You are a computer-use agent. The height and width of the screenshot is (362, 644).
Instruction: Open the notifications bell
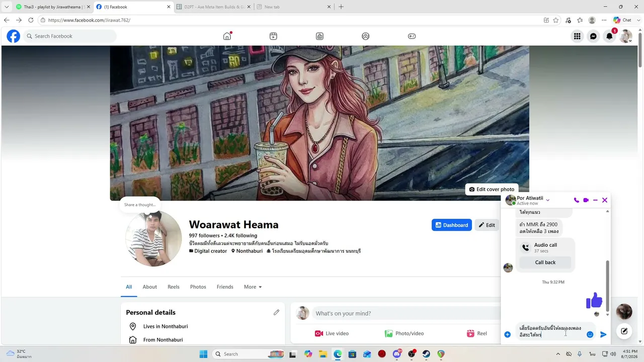(x=610, y=36)
